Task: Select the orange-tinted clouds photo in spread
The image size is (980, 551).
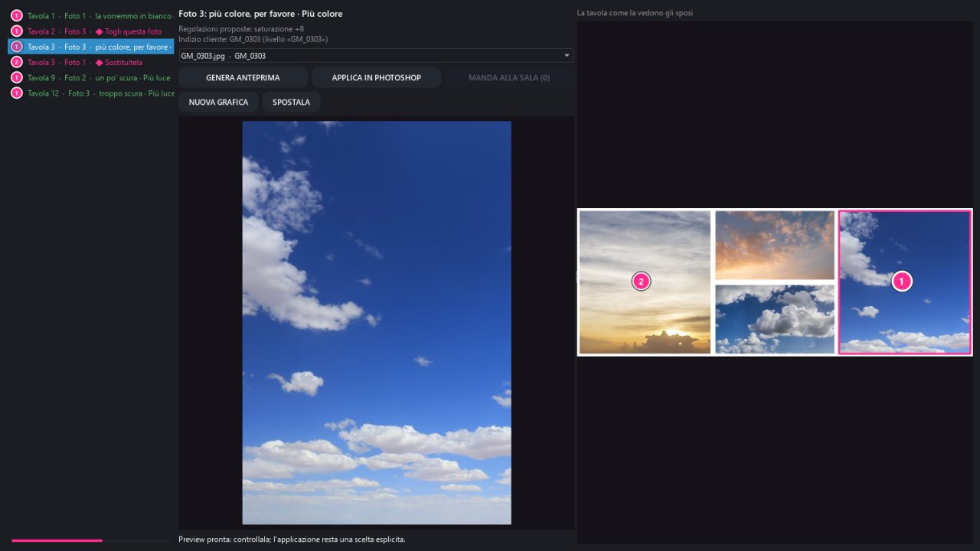Action: pos(775,245)
